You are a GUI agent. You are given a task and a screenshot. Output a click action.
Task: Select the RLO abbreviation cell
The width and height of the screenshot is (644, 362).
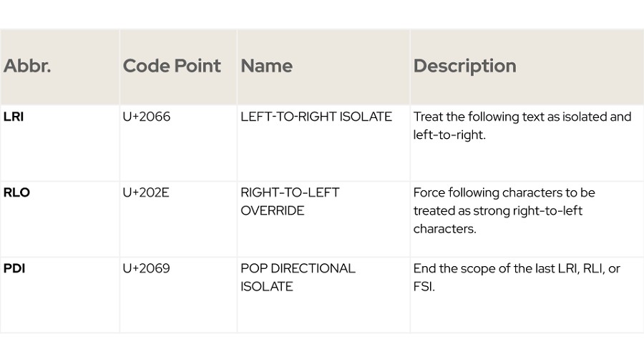(x=16, y=192)
